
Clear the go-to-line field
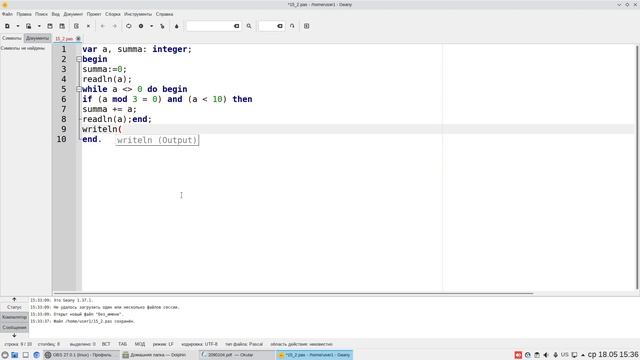point(280,26)
